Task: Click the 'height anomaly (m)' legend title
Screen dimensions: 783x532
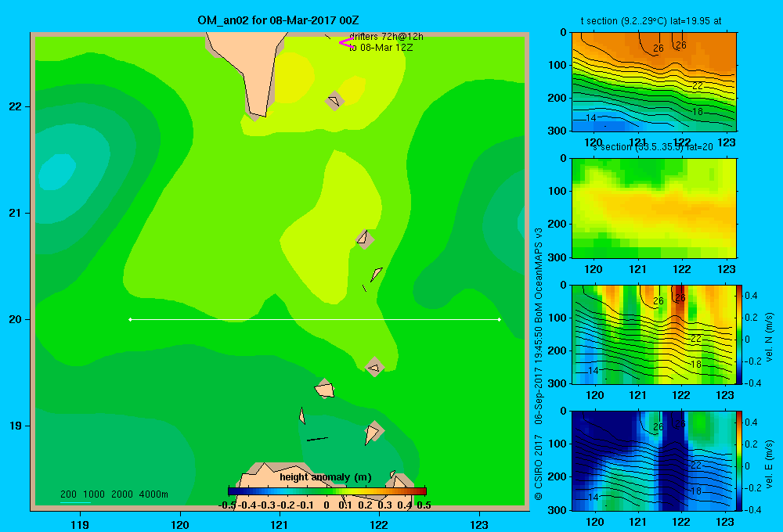Action: tap(326, 477)
